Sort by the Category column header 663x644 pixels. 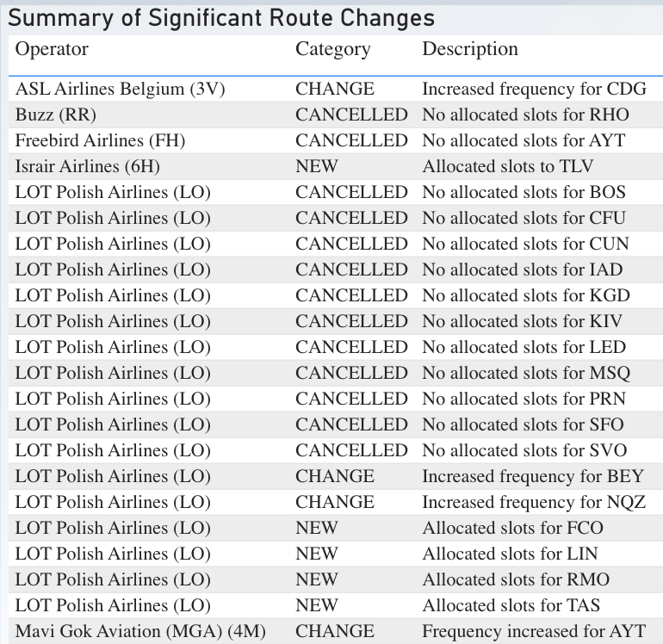[x=332, y=49]
